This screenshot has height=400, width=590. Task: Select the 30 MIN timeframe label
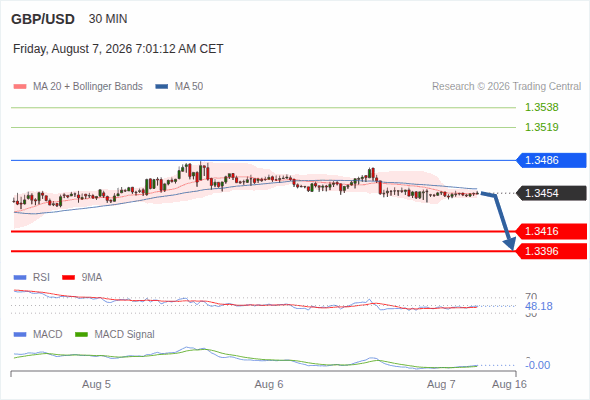pyautogui.click(x=108, y=19)
